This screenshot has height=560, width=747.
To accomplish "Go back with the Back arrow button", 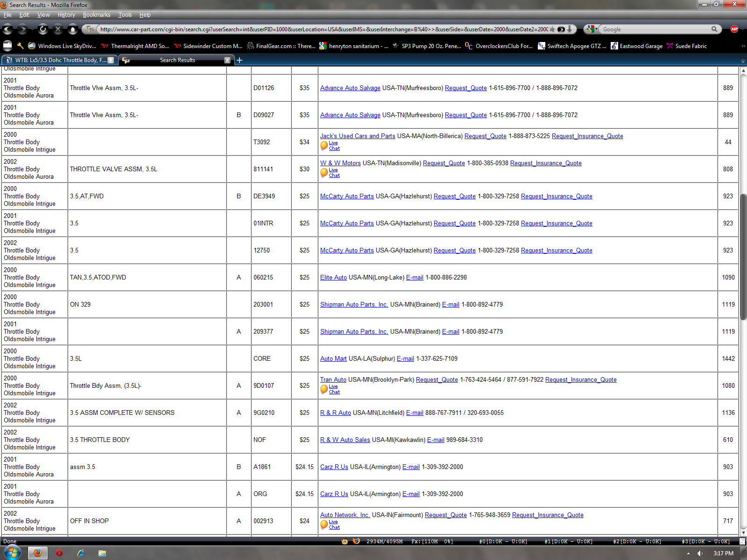I will point(8,29).
